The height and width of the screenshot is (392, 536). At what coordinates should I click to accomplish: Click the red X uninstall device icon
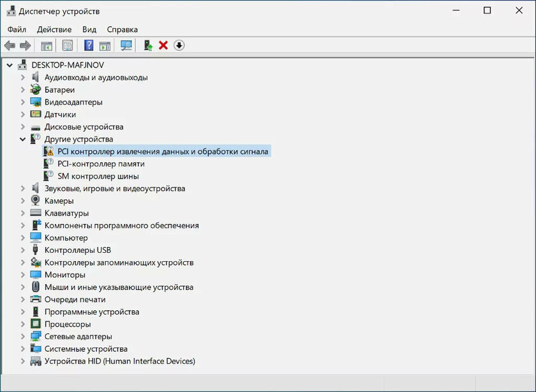(x=163, y=45)
